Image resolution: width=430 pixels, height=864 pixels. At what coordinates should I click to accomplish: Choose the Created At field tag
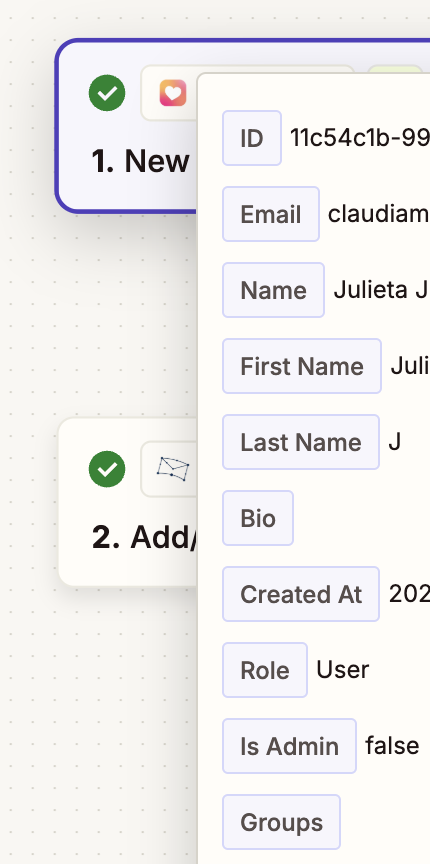point(301,594)
